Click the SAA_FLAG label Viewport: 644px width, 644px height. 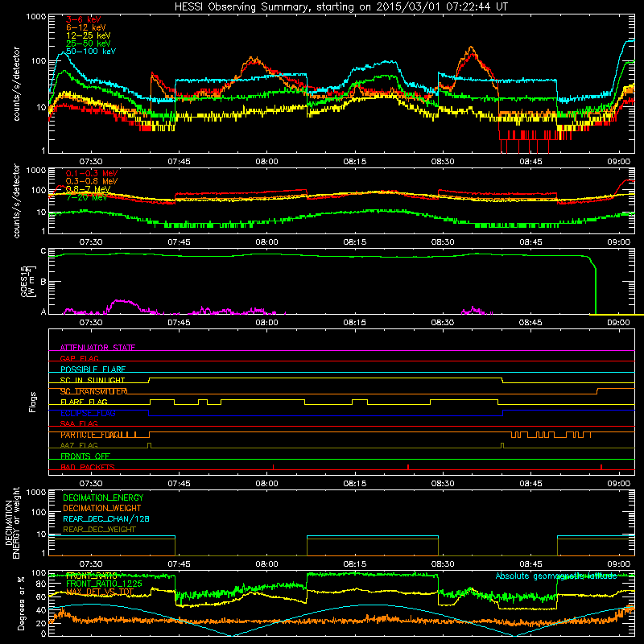point(79,423)
